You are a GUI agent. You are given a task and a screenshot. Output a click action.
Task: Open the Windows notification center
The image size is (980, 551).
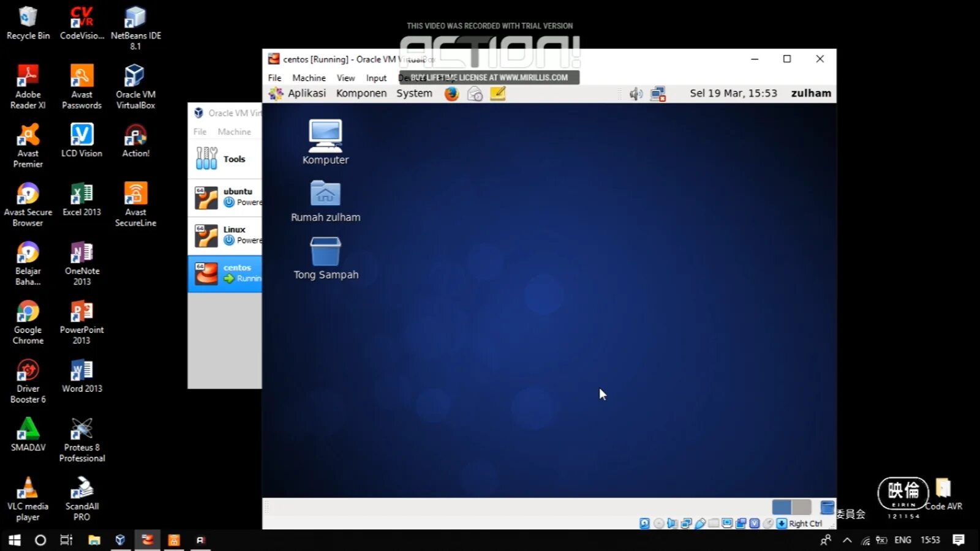(959, 540)
